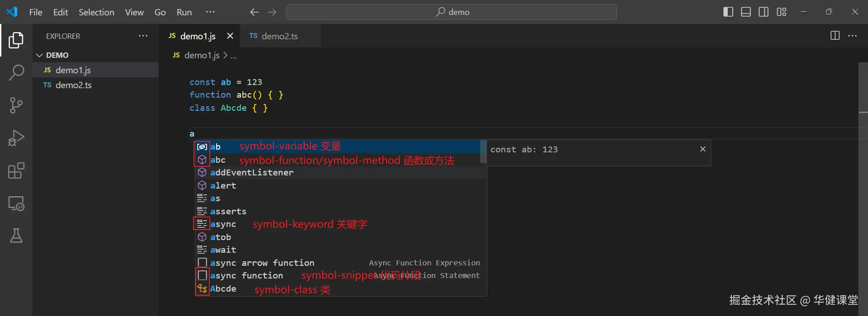The width and height of the screenshot is (868, 316).
Task: Toggle the primary side bar
Action: [728, 12]
